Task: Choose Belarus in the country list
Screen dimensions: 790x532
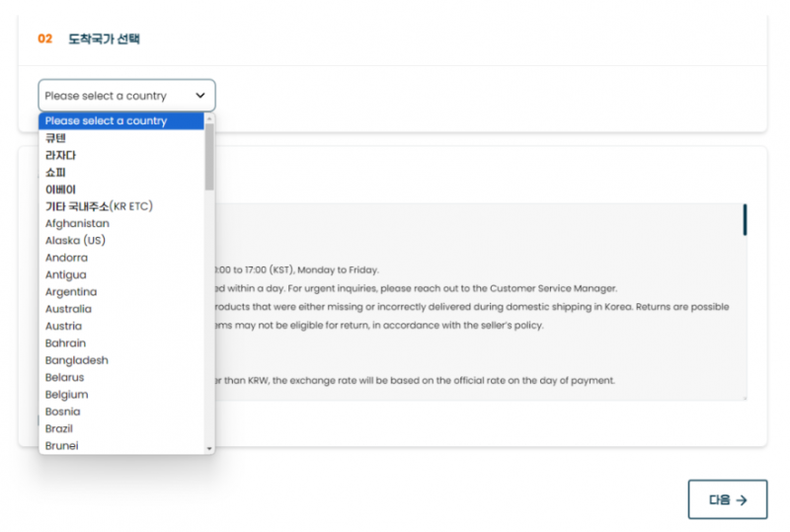Action: click(x=121, y=378)
